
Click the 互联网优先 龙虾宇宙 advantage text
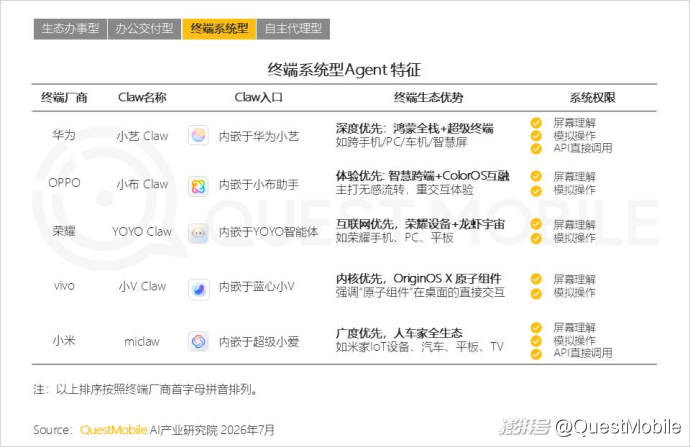(420, 224)
